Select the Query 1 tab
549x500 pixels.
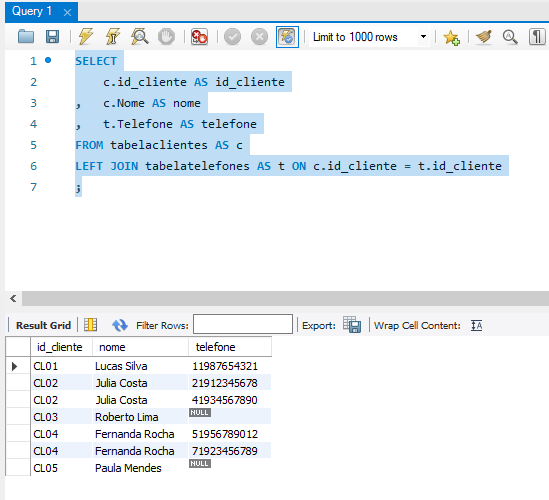(32, 11)
